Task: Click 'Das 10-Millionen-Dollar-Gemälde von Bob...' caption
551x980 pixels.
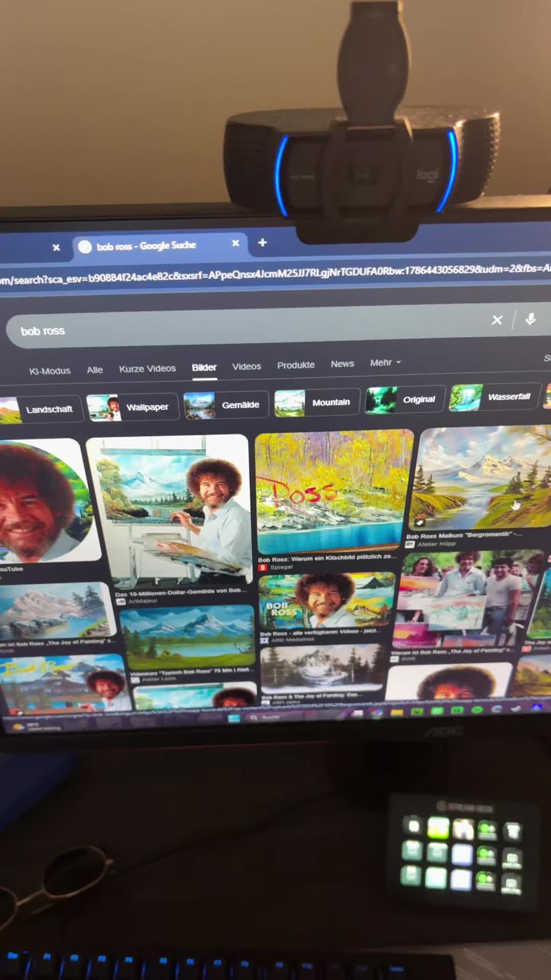Action: tap(181, 592)
